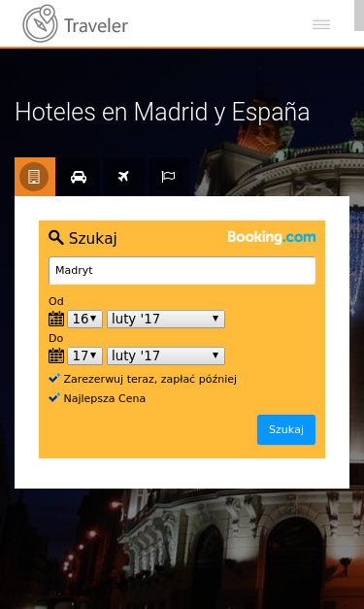Image resolution: width=364 pixels, height=609 pixels.
Task: Click the Traveler compass logo
Action: [x=41, y=23]
